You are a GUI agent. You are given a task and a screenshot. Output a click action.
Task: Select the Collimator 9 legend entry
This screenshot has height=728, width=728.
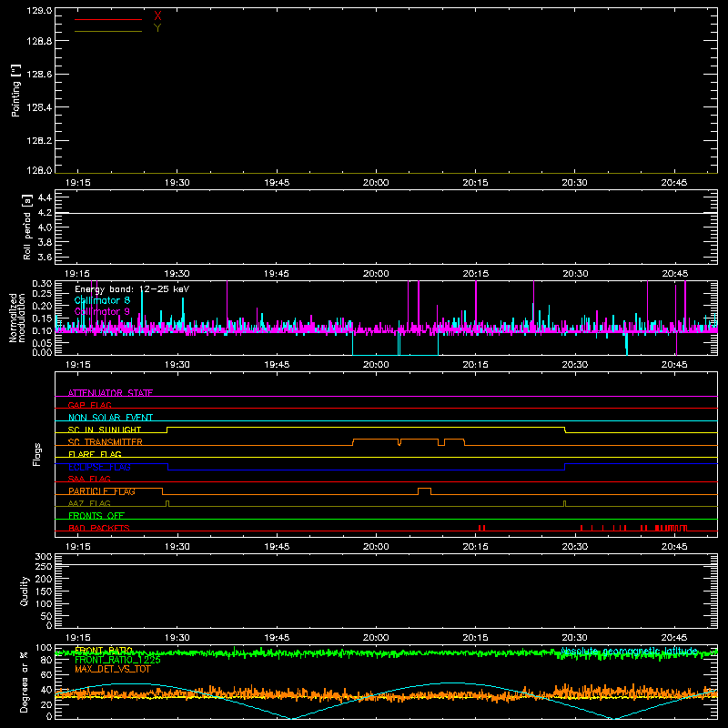[102, 311]
